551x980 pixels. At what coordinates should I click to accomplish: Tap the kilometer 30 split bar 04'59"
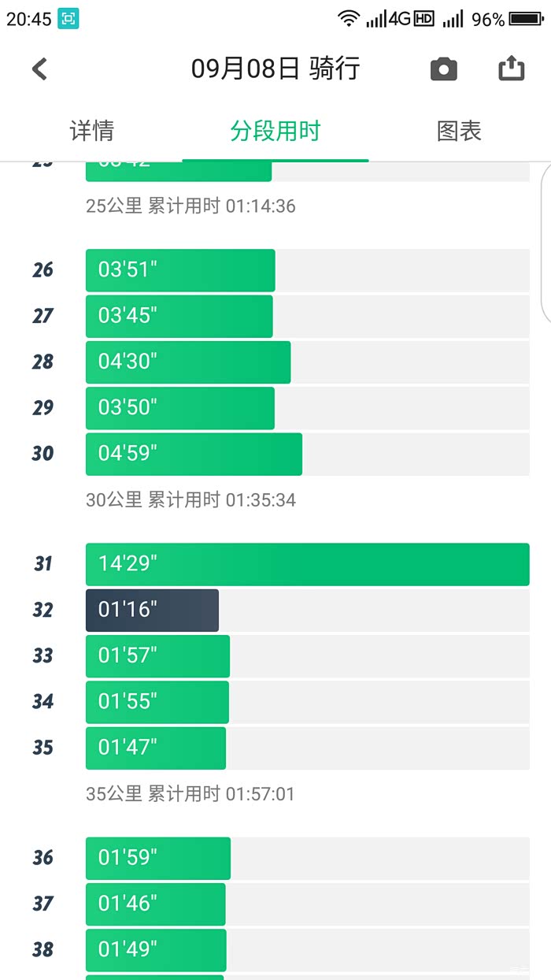pyautogui.click(x=194, y=454)
